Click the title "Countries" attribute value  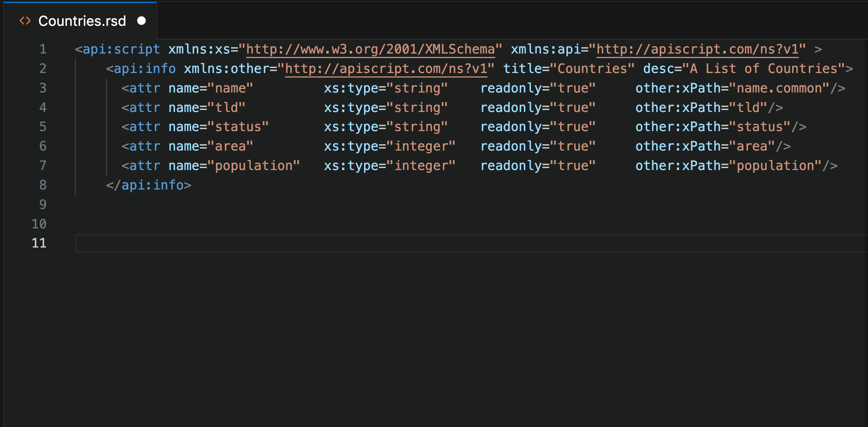point(592,69)
